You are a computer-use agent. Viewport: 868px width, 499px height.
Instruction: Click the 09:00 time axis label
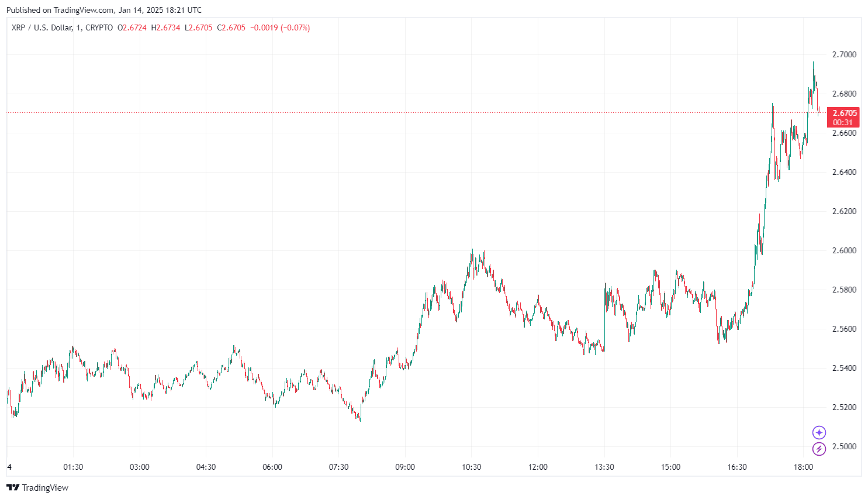point(405,467)
